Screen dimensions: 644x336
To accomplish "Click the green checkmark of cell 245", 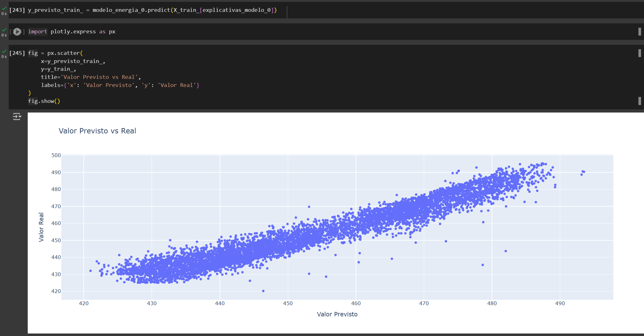I will [x=4, y=51].
